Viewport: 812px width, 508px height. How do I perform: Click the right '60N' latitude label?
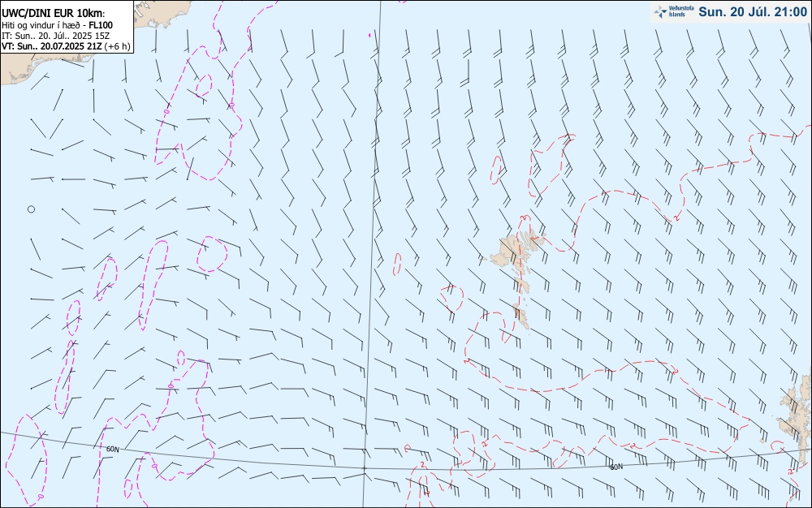coord(616,467)
